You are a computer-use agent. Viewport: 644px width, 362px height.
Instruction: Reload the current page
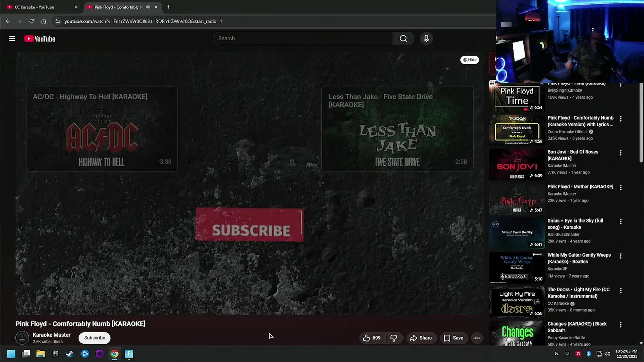click(x=31, y=21)
